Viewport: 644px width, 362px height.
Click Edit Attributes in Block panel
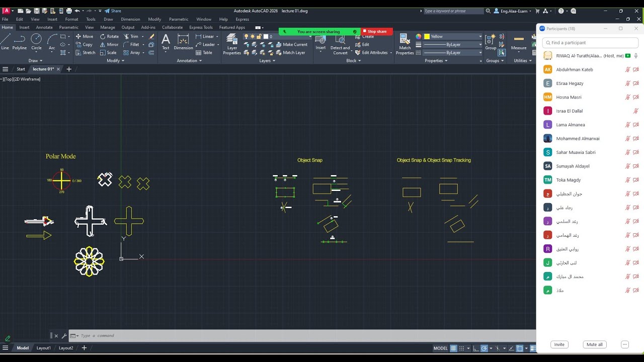(x=371, y=52)
